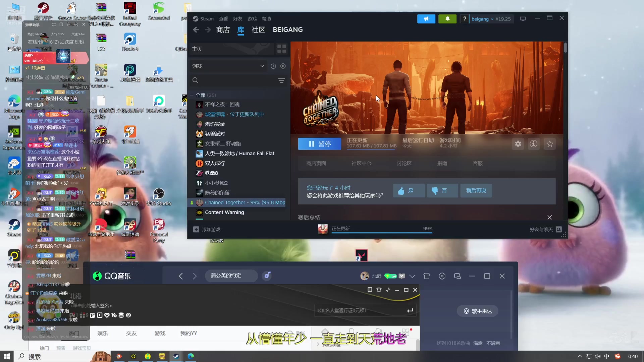Pause the Chained Together update
644x362 pixels.
tap(320, 144)
